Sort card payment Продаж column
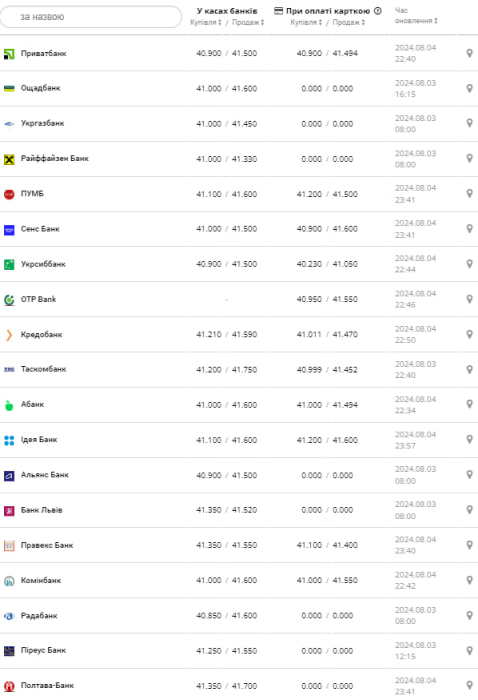This screenshot has width=478, height=700. 349,22
